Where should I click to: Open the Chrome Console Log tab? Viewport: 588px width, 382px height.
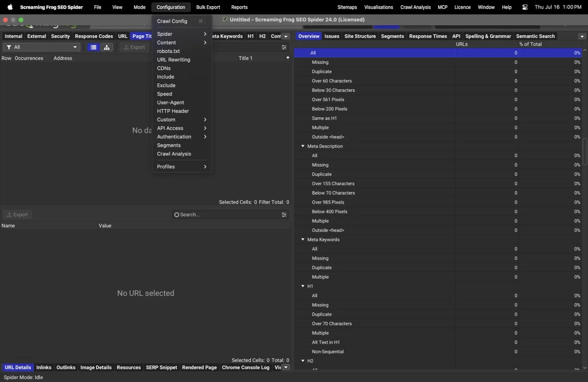(246, 367)
